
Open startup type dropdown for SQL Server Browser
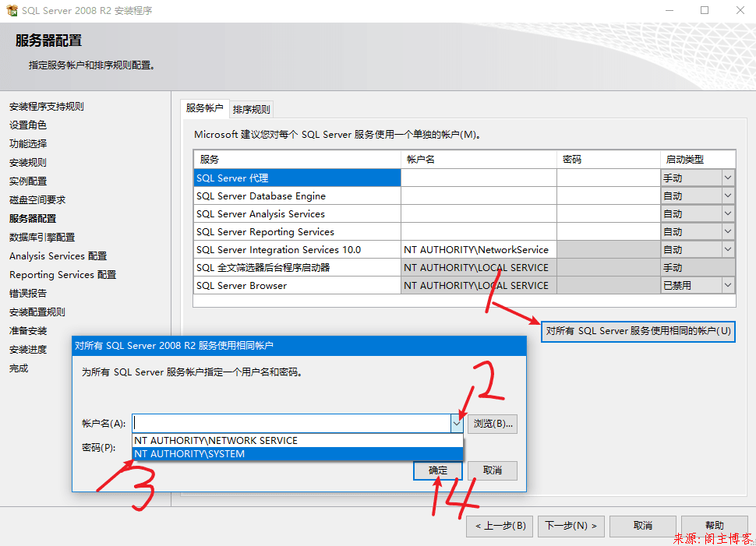(728, 285)
